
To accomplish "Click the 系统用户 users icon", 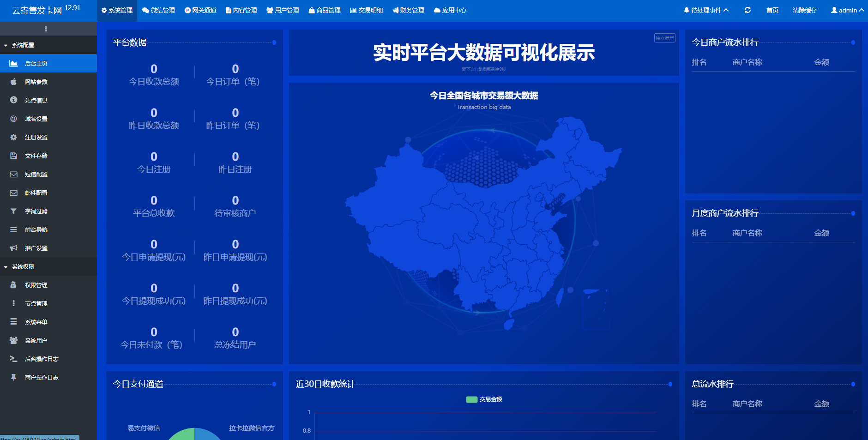I will coord(14,340).
